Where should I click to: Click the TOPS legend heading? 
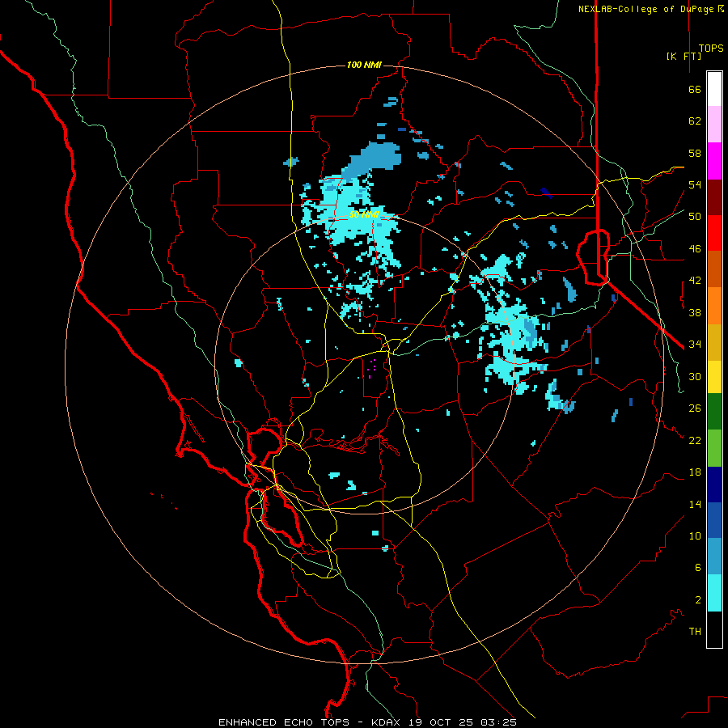pos(711,49)
